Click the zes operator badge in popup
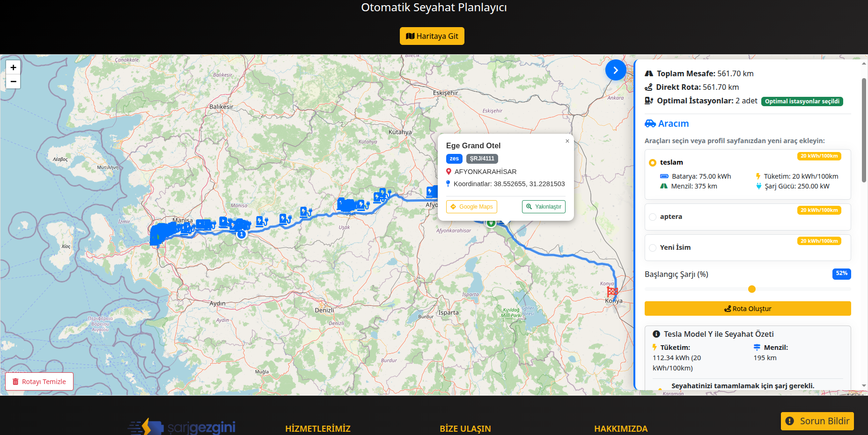 454,159
